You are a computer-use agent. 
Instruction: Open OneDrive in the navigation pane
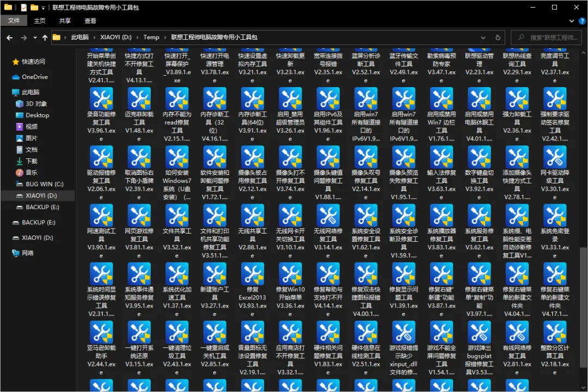(x=34, y=77)
